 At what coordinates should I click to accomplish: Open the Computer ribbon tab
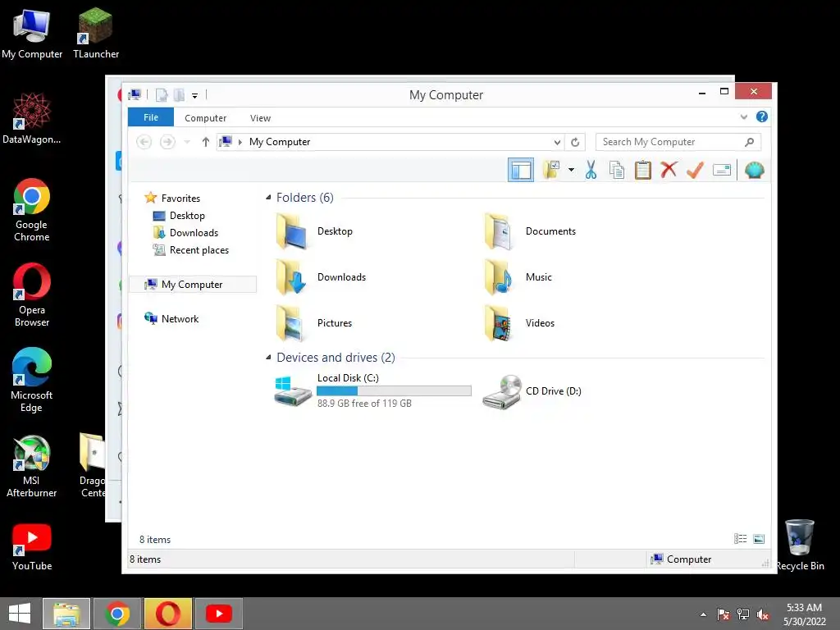tap(205, 118)
